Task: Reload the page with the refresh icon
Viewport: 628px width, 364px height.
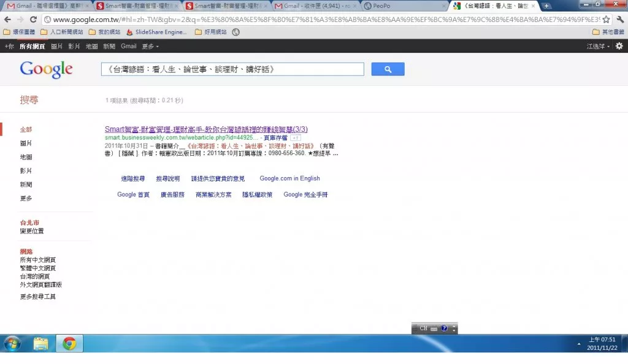Action: pos(34,19)
